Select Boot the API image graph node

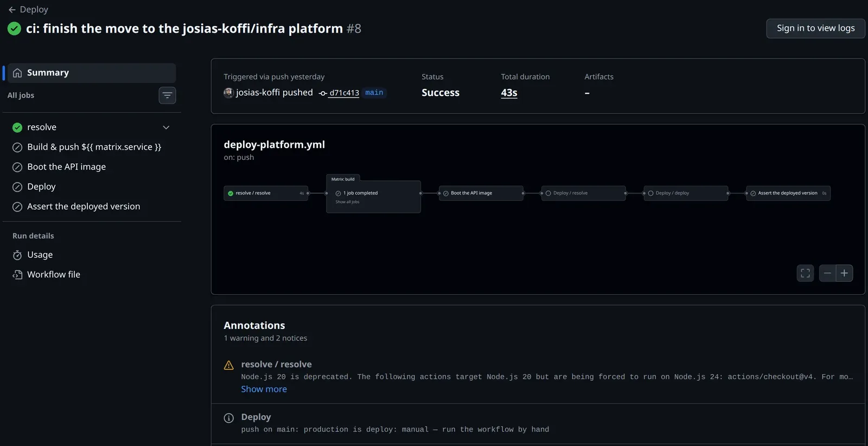(481, 193)
